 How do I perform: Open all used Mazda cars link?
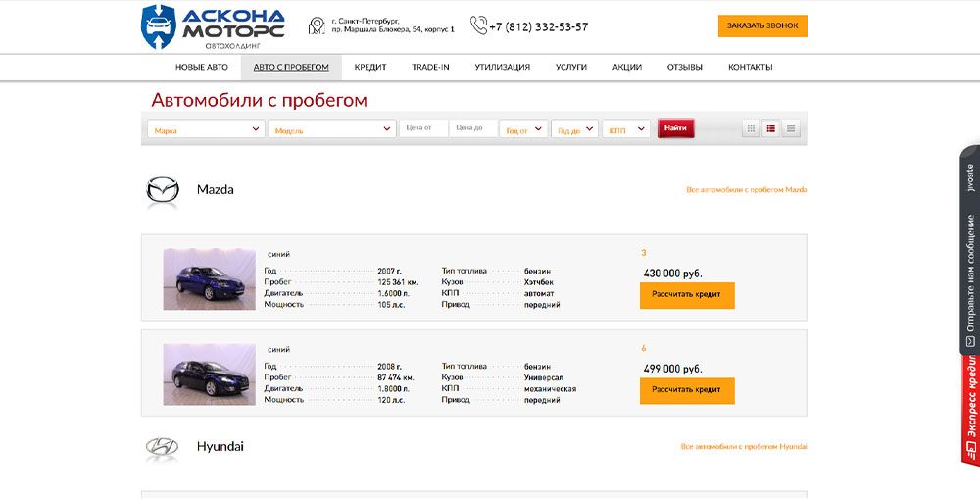[746, 190]
